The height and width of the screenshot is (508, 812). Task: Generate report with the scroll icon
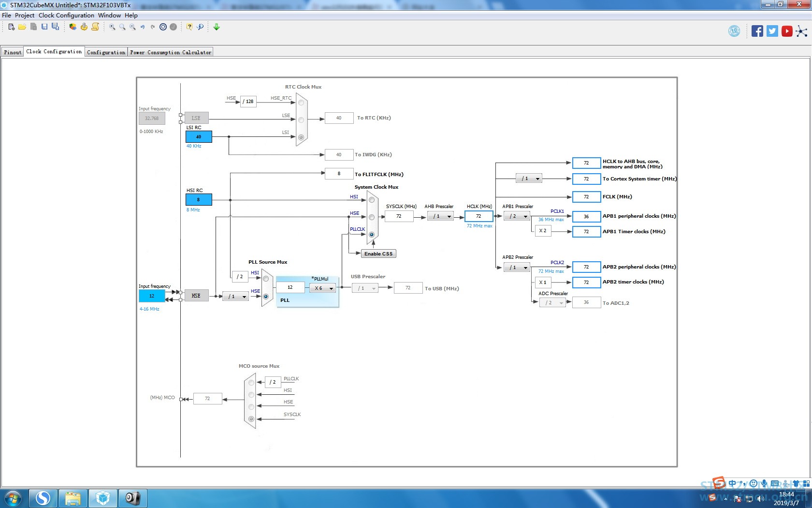(x=95, y=27)
